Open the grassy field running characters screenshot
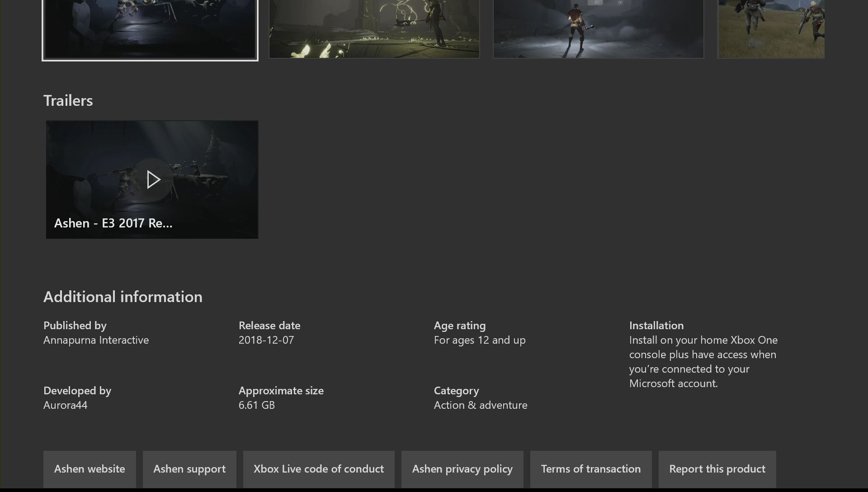868x492 pixels. [771, 29]
